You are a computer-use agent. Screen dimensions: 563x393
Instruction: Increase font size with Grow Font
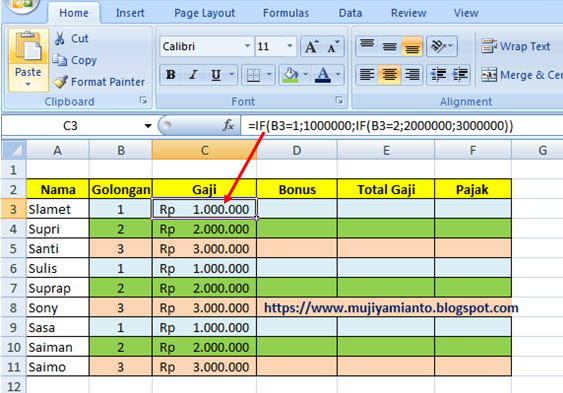[311, 46]
